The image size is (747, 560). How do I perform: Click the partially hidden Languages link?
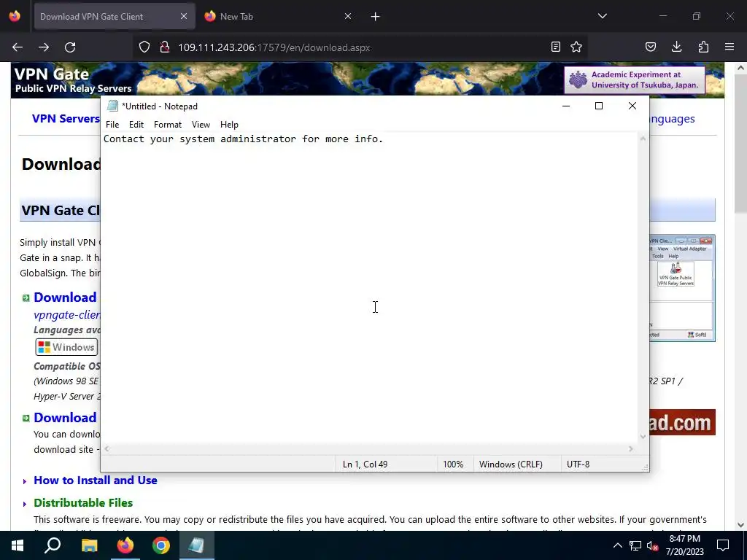coord(672,119)
